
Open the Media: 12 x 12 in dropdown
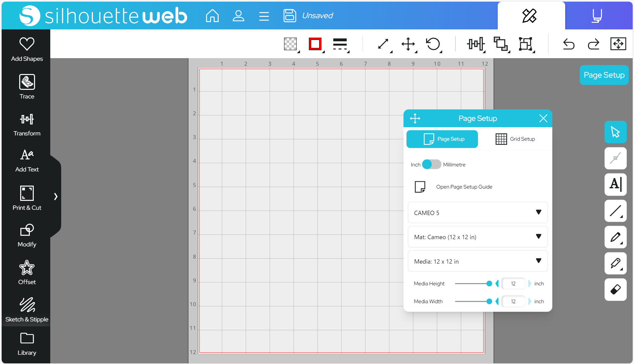[x=478, y=261]
